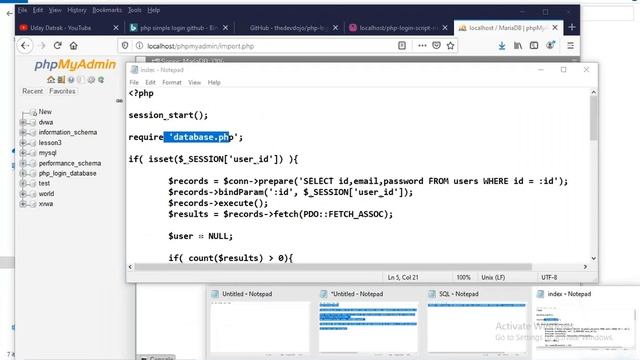Go forward in Firefox
This screenshot has width=640, height=360.
tap(42, 46)
